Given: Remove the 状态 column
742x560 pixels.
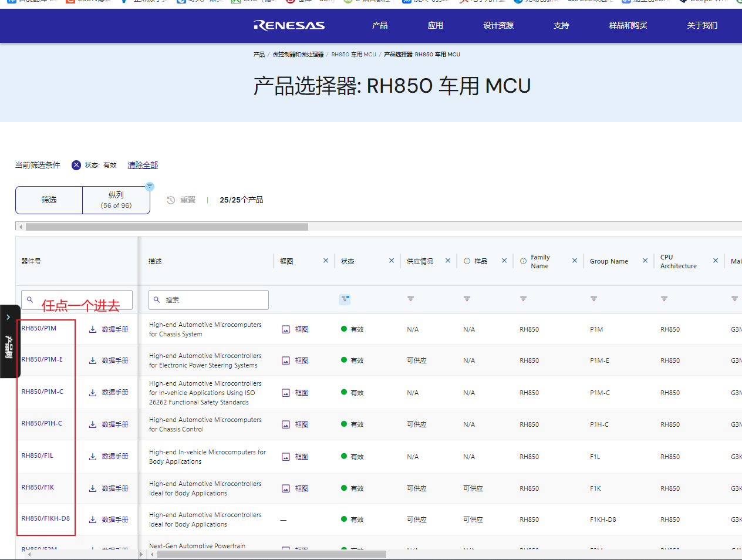Looking at the screenshot, I should (x=392, y=261).
